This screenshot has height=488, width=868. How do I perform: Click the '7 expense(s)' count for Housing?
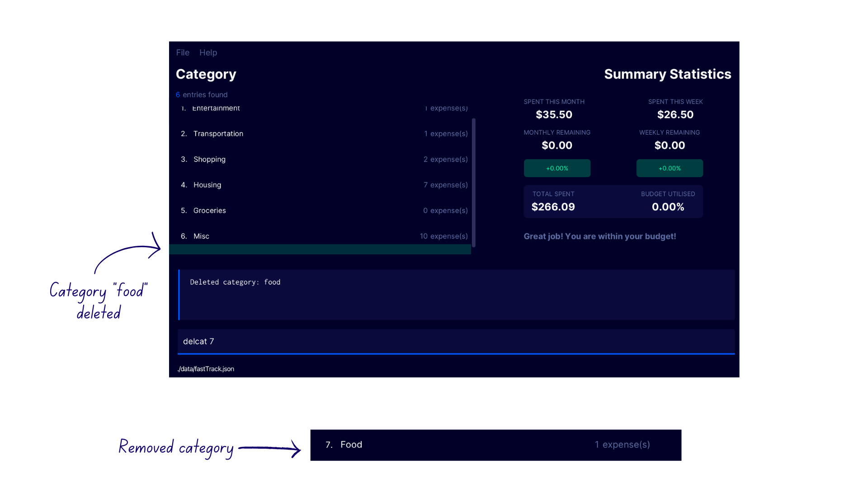pyautogui.click(x=445, y=185)
